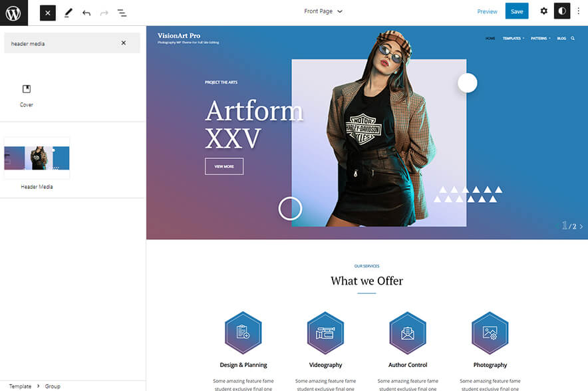Click the Save button

pyautogui.click(x=517, y=11)
